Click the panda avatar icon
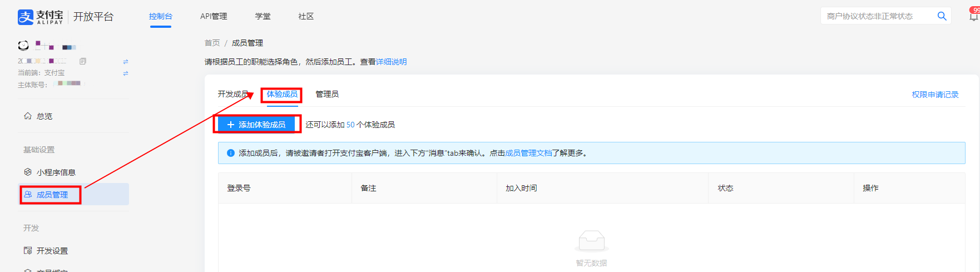Image resolution: width=980 pixels, height=272 pixels. 23,46
